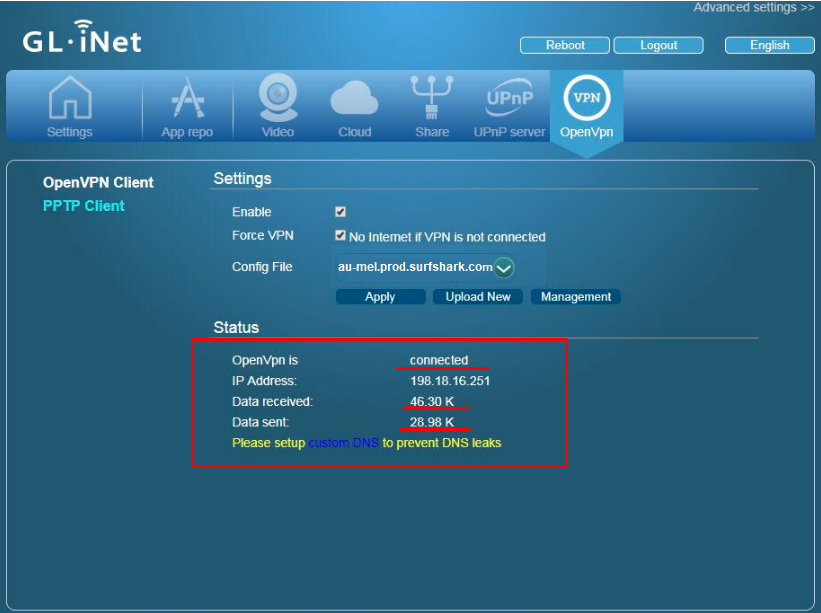
Task: Open the UPnP server icon
Action: (509, 106)
